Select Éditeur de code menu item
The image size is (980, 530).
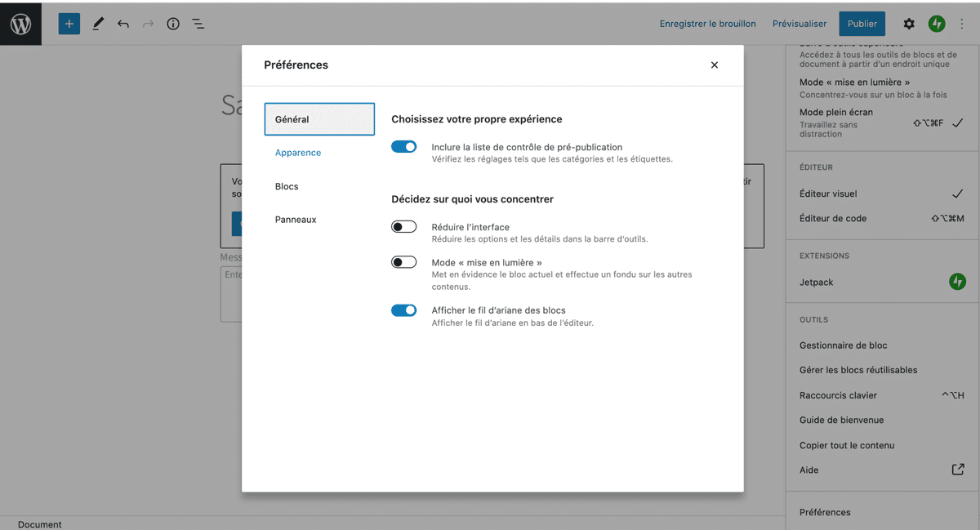pos(833,218)
